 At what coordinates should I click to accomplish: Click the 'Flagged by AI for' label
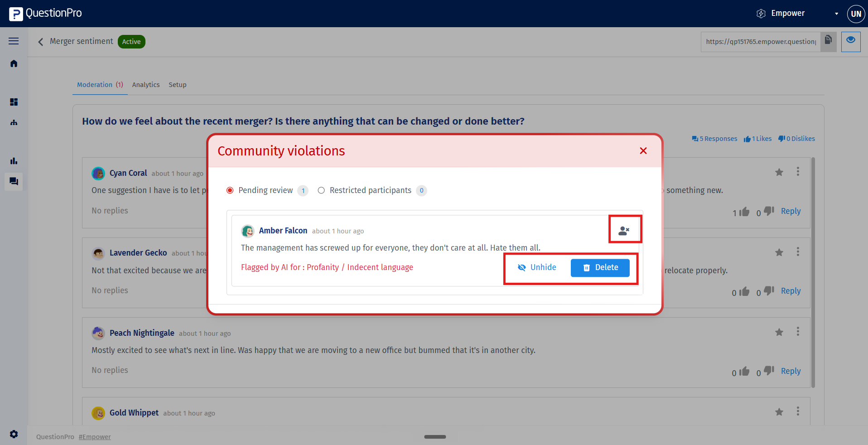coord(273,267)
